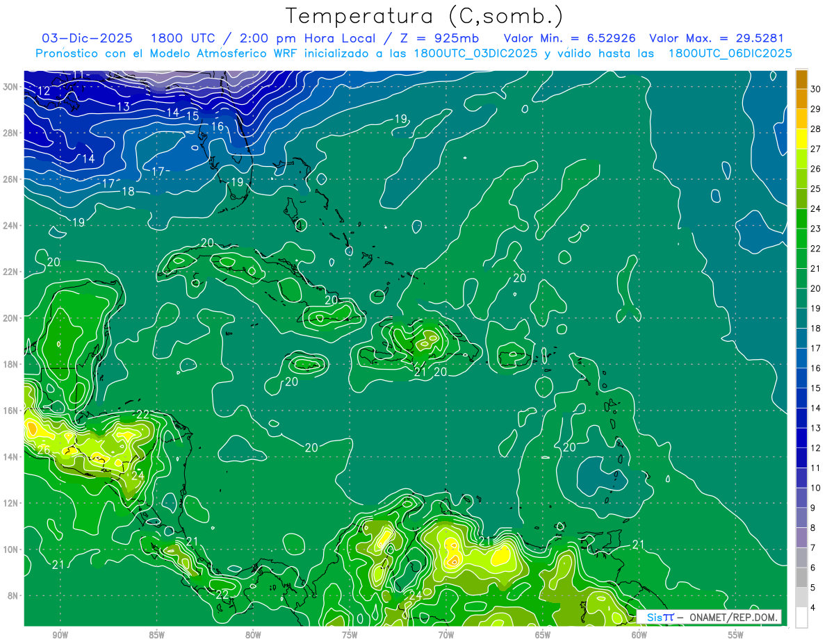Click the white swatch below 4 on colour scale

click(801, 617)
